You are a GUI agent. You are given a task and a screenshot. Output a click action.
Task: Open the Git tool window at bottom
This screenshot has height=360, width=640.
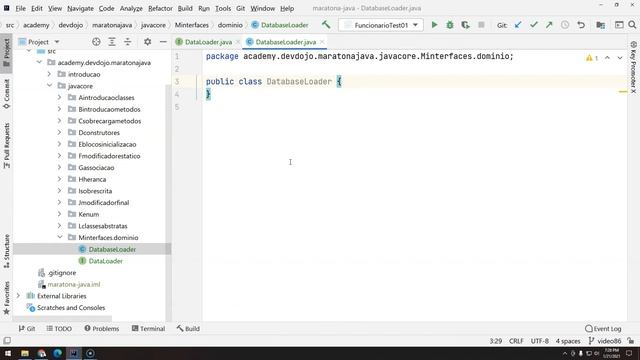click(27, 329)
